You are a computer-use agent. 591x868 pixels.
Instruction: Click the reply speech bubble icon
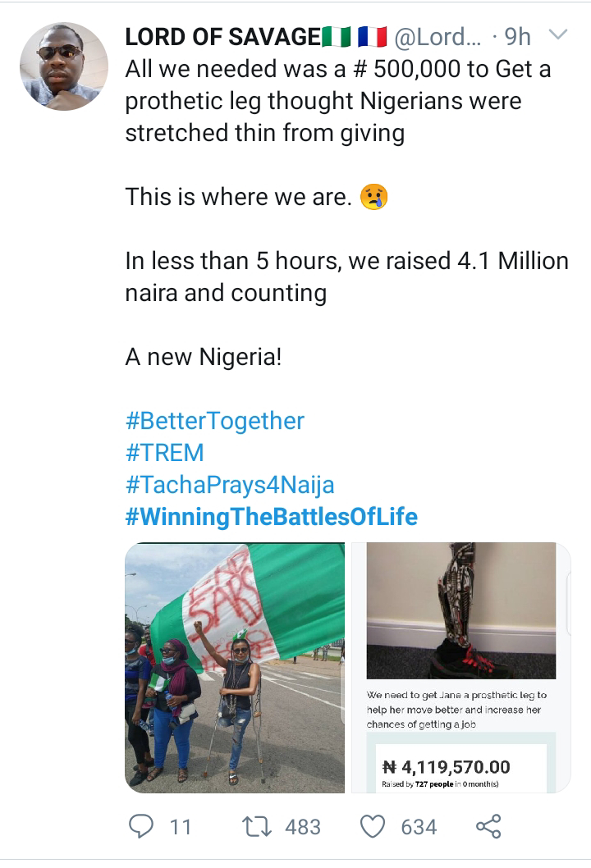point(142,826)
